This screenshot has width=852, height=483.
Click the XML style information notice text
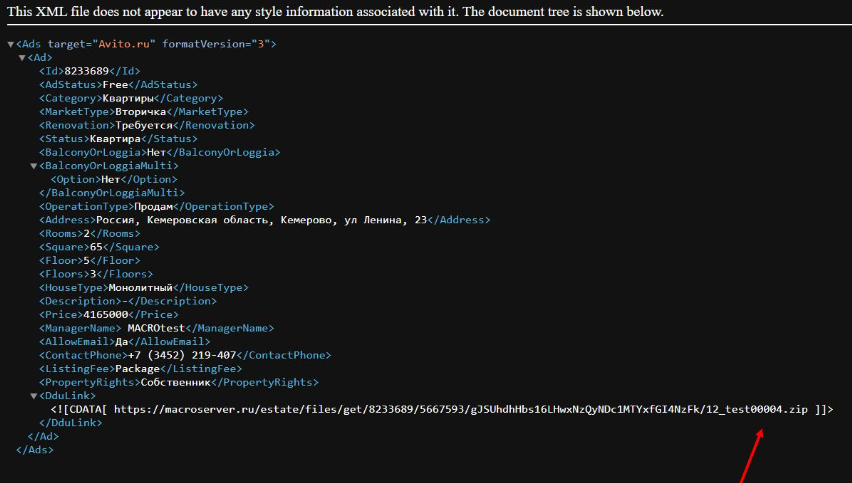335,12
